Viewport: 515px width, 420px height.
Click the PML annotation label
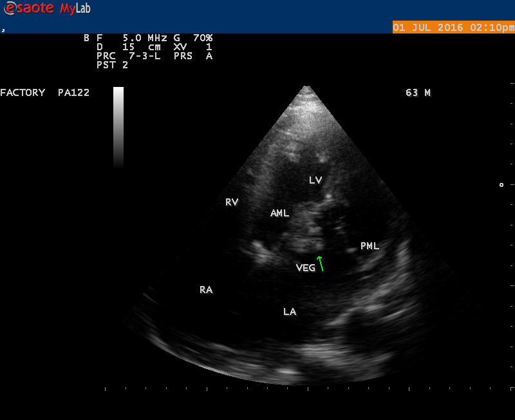[370, 246]
